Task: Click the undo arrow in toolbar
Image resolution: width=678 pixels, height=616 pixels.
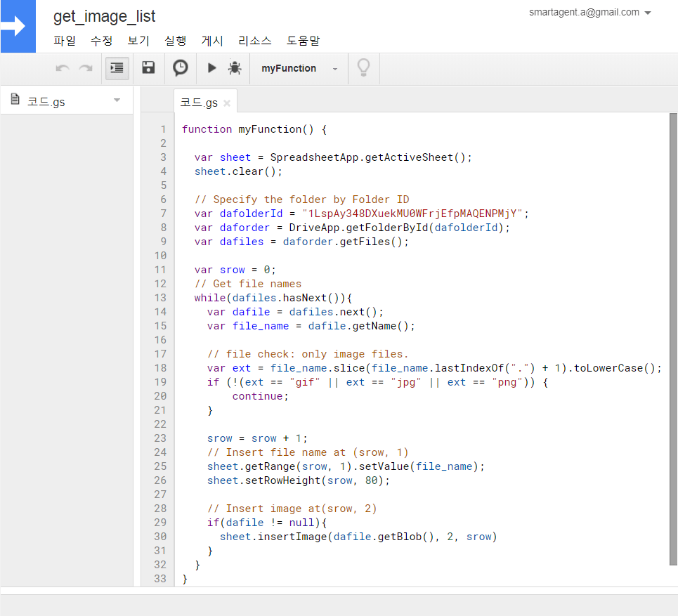Action: (x=63, y=68)
